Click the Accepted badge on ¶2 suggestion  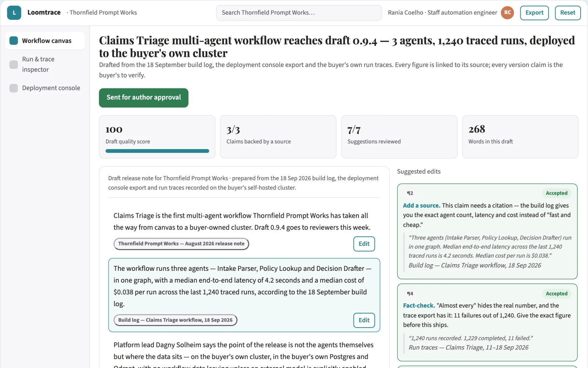click(x=556, y=193)
